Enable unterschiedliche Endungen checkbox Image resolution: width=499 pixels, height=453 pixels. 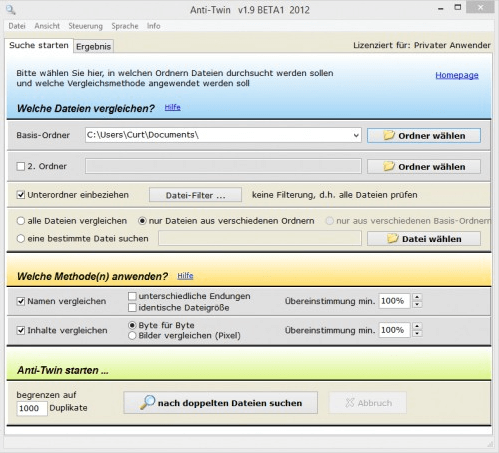[x=132, y=296]
